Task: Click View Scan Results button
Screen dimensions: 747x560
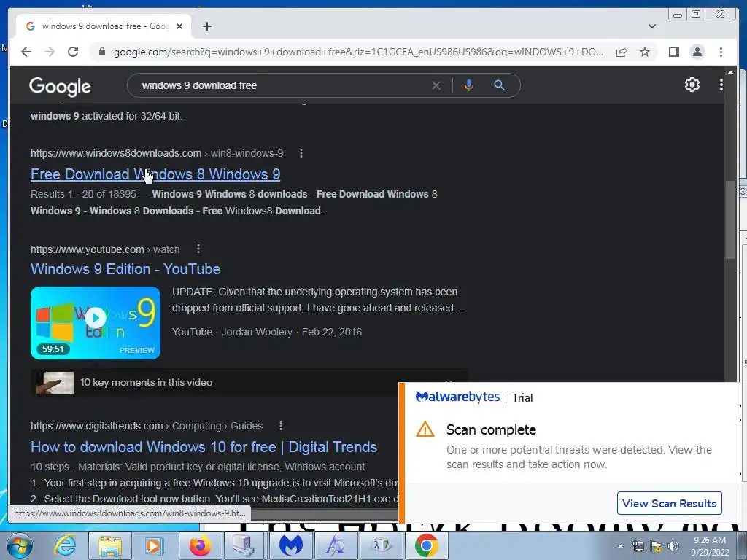Action: (x=670, y=503)
